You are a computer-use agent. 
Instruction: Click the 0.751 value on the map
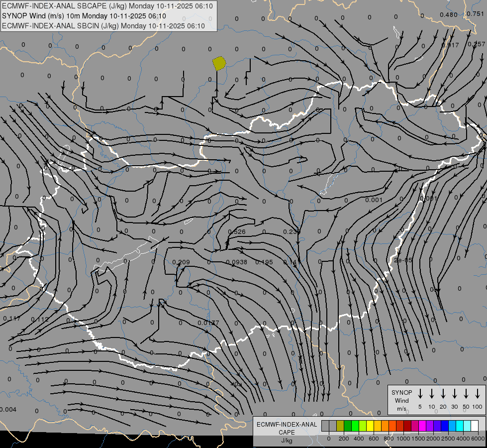[476, 14]
